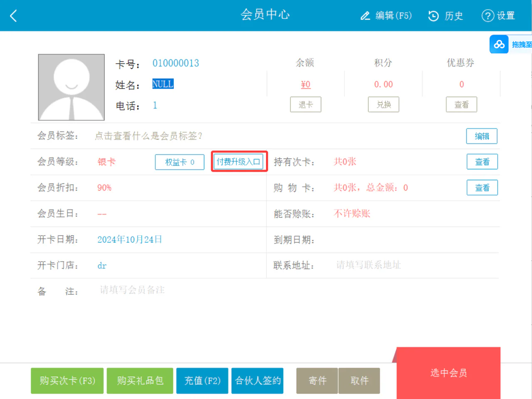Open the 权益卡 0 button
Viewport: 532px width, 399px height.
tap(180, 162)
